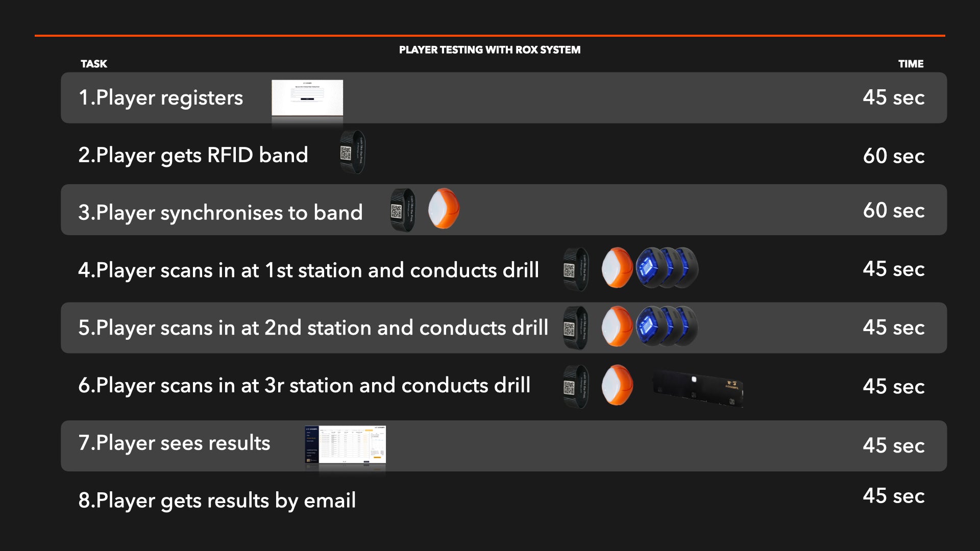Click the TIME column header
The image size is (980, 551).
tap(911, 64)
